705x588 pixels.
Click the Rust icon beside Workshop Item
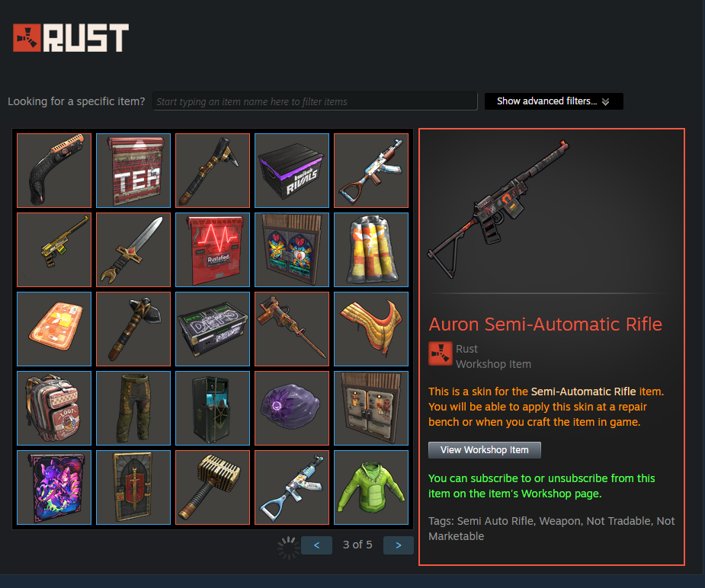coord(441,353)
